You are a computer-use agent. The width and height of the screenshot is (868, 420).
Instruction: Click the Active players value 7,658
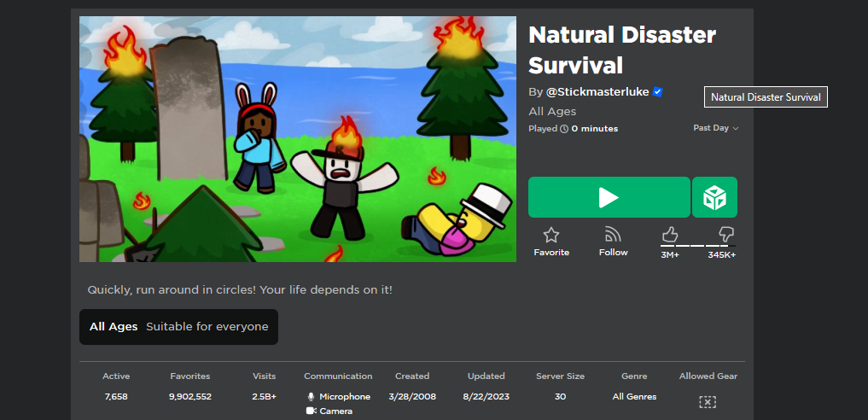[116, 397]
